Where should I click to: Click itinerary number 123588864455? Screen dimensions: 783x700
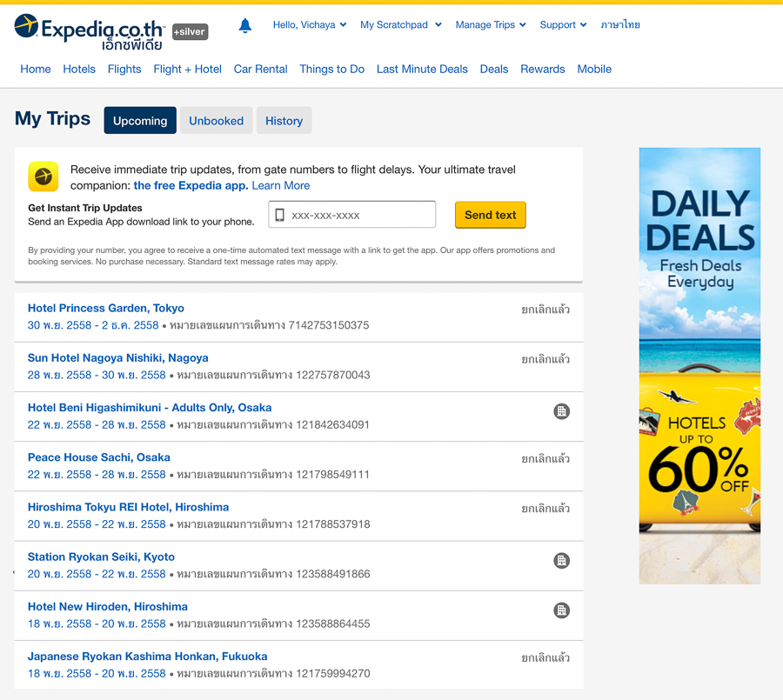pos(333,623)
